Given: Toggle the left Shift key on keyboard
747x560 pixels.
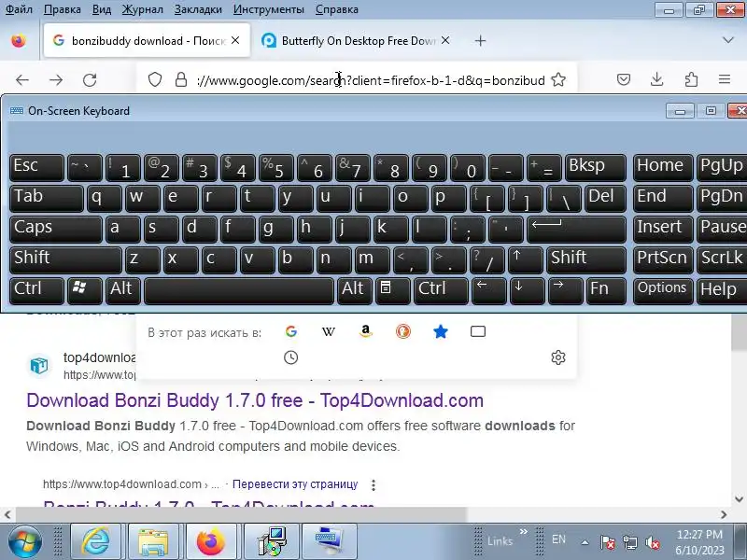Looking at the screenshot, I should coord(65,260).
